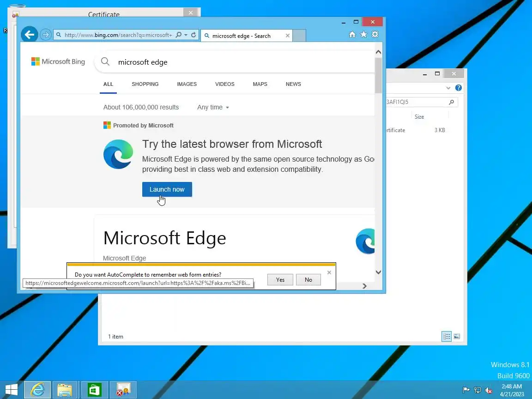Click the "1 item" status bar text

(x=116, y=337)
